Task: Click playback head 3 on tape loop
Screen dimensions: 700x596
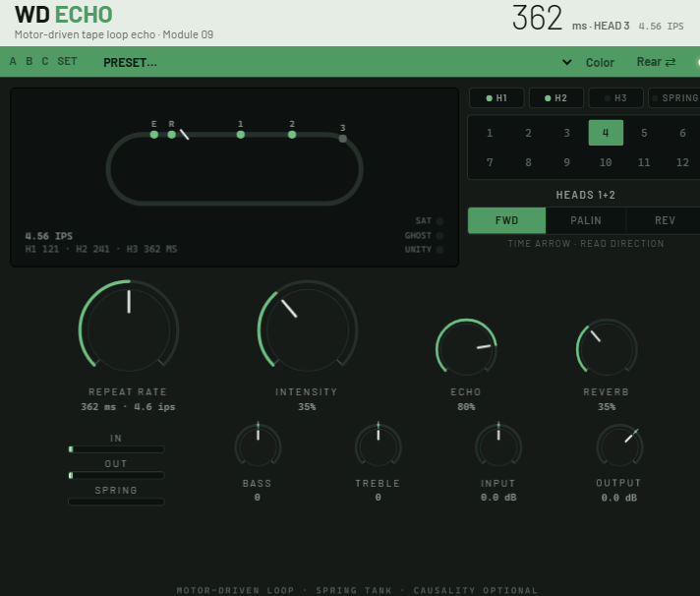Action: click(343, 139)
